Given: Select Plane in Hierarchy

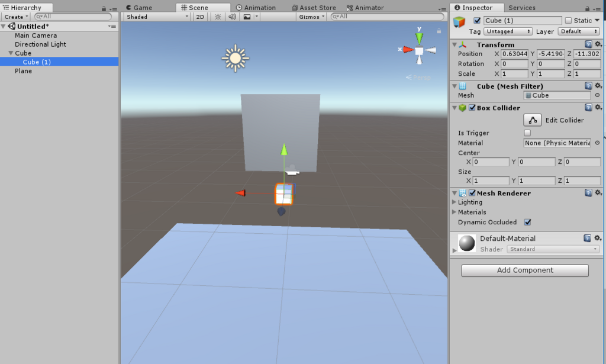Looking at the screenshot, I should [x=23, y=70].
